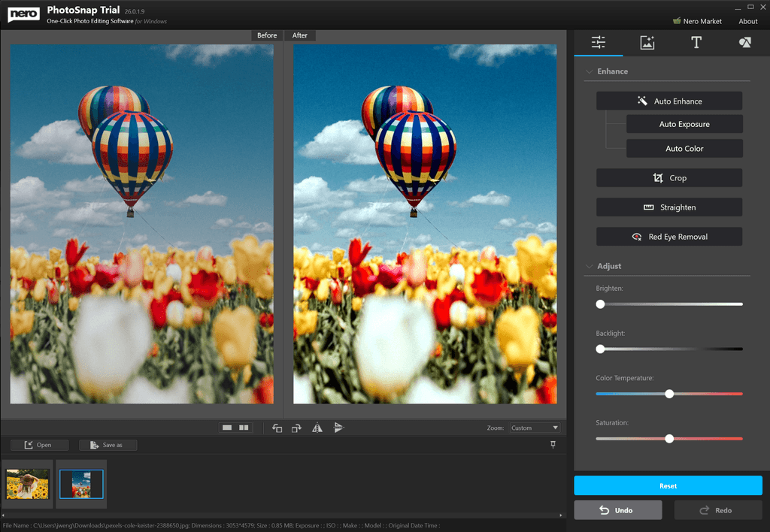Flip the image vertically
The image size is (770, 532).
pos(339,428)
